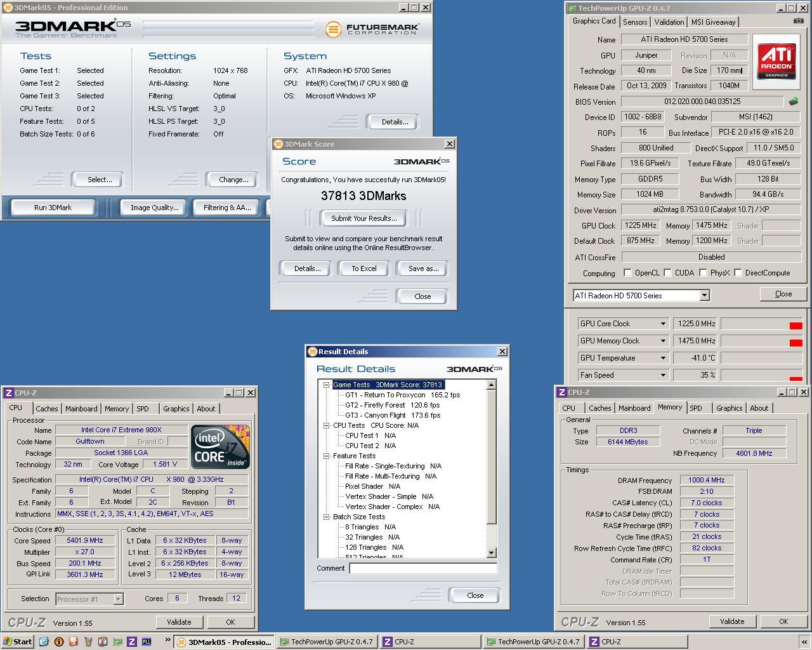Open the GPU Temperature sensor dropdown
Viewport: 812px width, 650px height.
pos(663,358)
